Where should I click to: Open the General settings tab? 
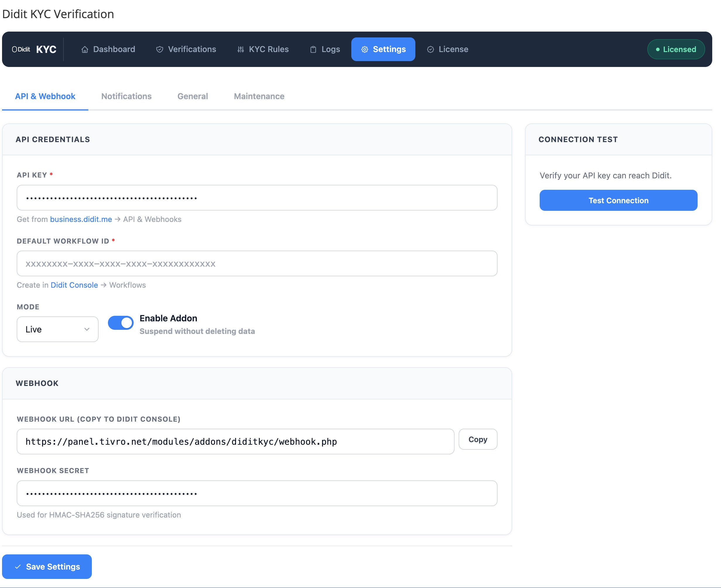point(192,96)
